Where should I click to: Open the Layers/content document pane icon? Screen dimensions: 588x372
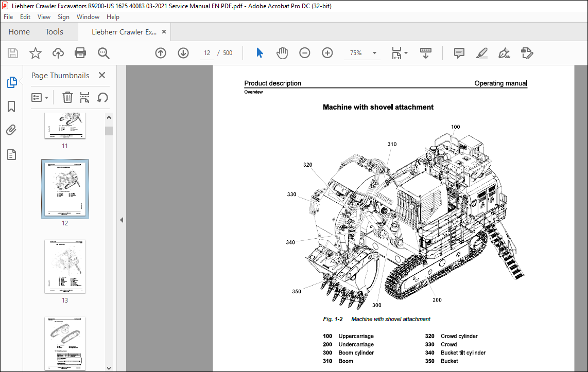tap(12, 154)
